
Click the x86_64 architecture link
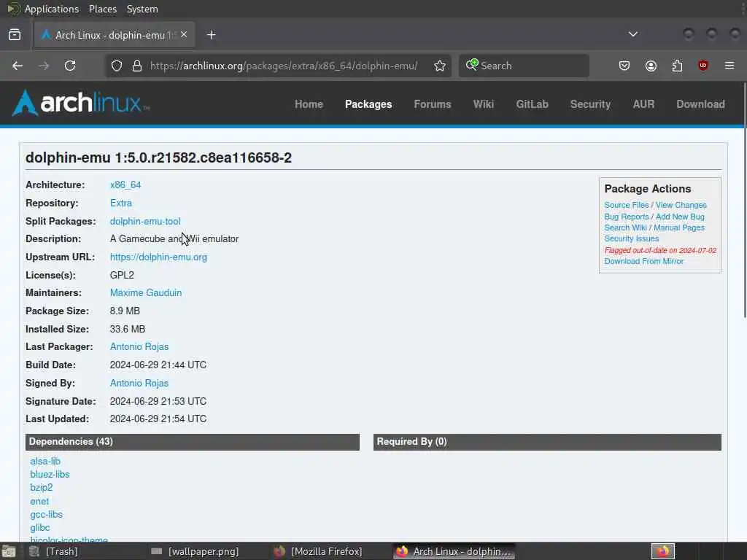pyautogui.click(x=125, y=184)
